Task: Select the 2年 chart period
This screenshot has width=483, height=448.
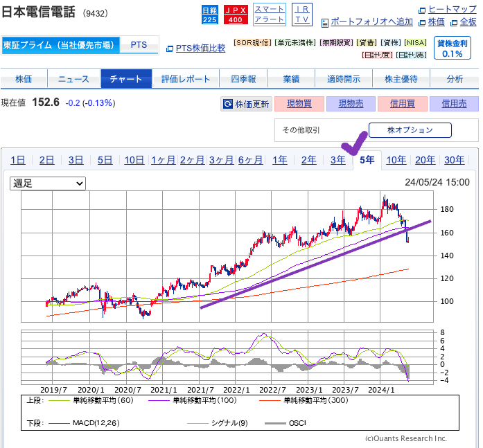Action: [309, 161]
